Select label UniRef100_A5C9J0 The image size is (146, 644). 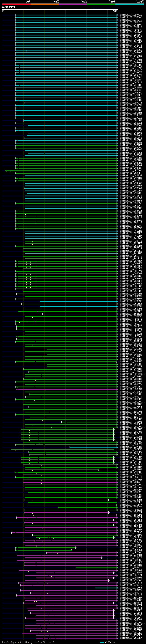[131, 324]
